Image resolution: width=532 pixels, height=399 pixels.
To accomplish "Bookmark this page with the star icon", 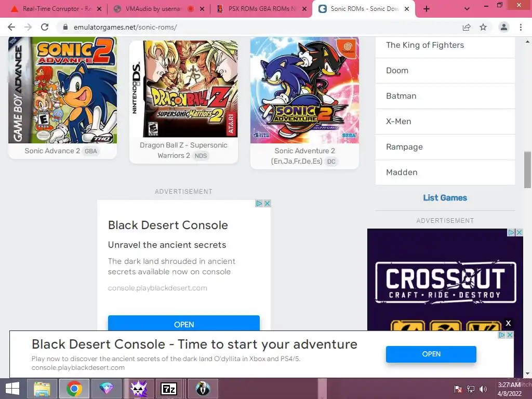I will [x=483, y=27].
